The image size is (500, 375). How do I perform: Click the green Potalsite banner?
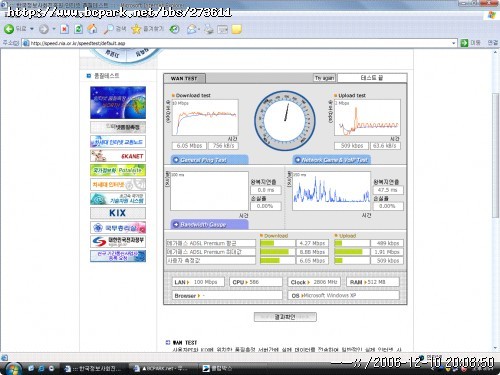click(118, 170)
